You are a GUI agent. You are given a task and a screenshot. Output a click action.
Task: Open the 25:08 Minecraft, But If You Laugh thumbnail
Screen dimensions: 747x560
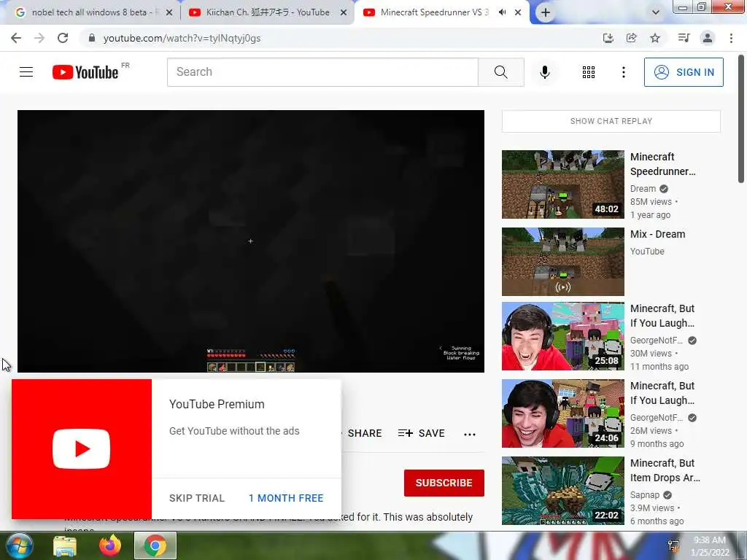(x=563, y=336)
